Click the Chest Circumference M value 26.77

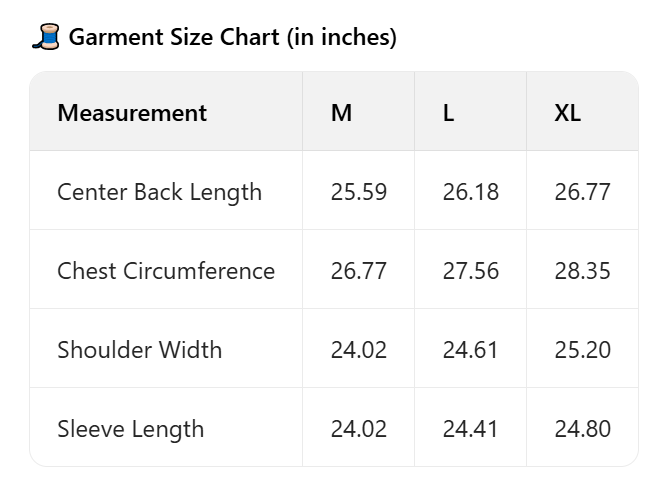(x=358, y=271)
